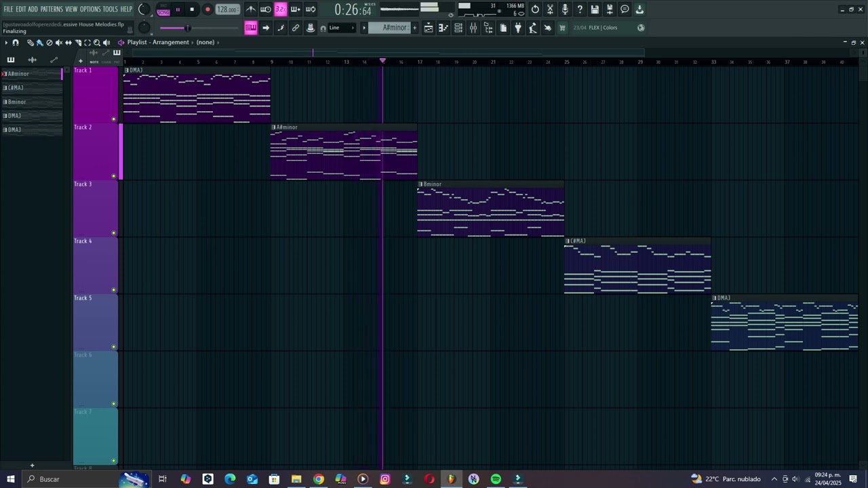Screen dimensions: 868x488
Task: Open the EDIT menu
Action: click(x=21, y=9)
